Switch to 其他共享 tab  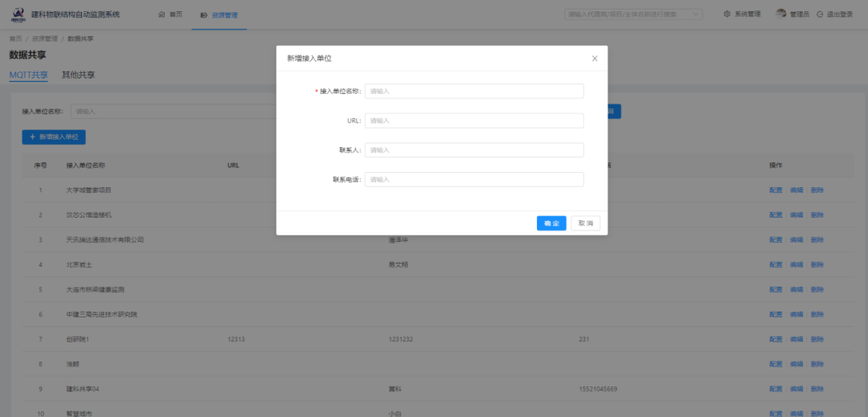[x=78, y=76]
